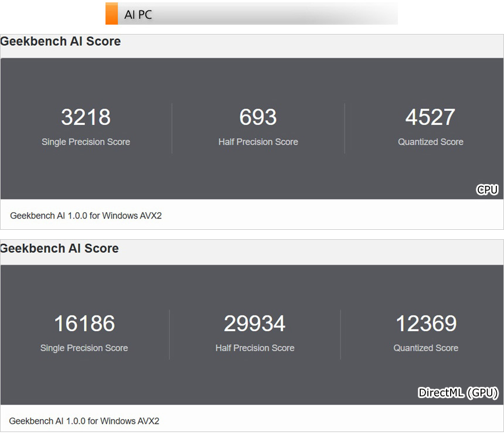Select the 29934 half precision score
The height and width of the screenshot is (435, 504).
(x=254, y=324)
